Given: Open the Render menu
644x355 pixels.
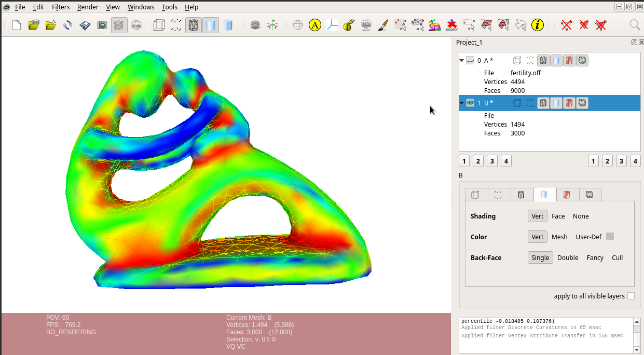Looking at the screenshot, I should pos(88,7).
